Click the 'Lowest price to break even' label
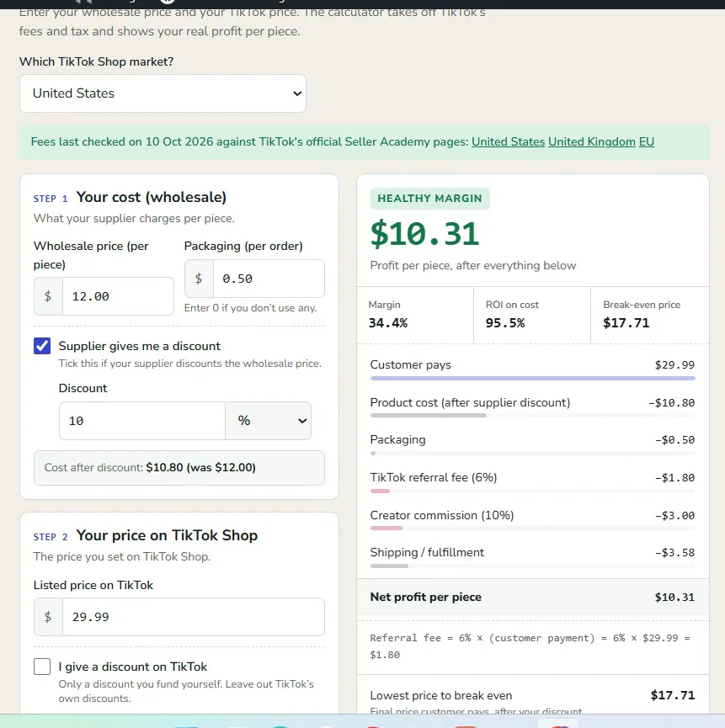This screenshot has width=725, height=728. click(x=440, y=695)
